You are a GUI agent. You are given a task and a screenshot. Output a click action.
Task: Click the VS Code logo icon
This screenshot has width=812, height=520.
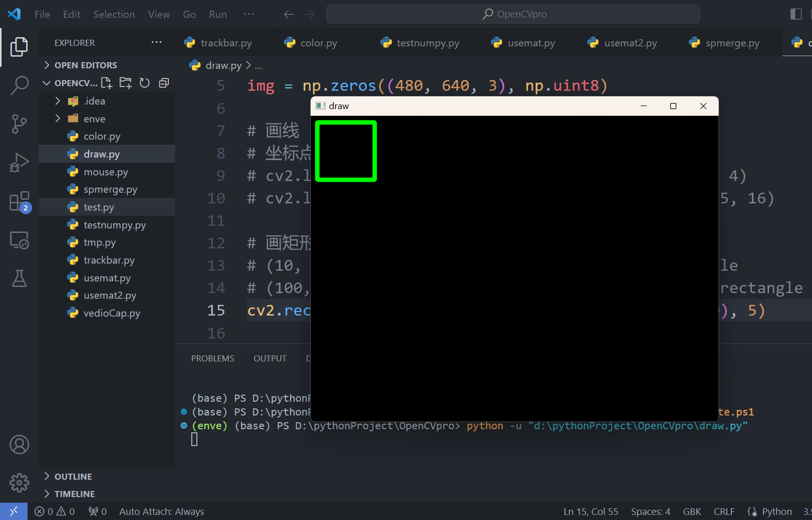point(14,14)
